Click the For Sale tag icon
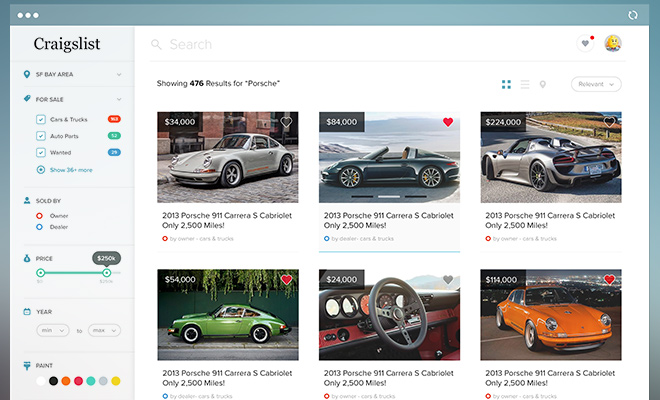Screen dimensions: 660x400 click(x=27, y=99)
